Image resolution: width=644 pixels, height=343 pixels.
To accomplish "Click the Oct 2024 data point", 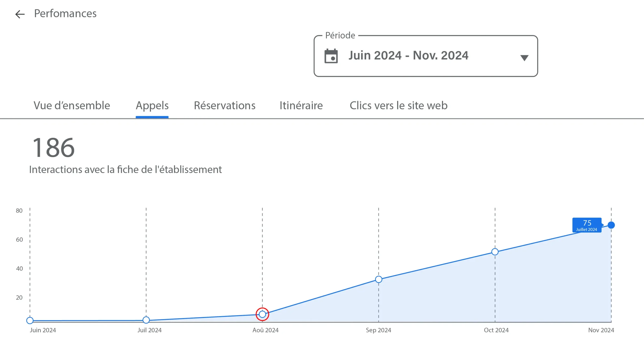I will click(495, 252).
